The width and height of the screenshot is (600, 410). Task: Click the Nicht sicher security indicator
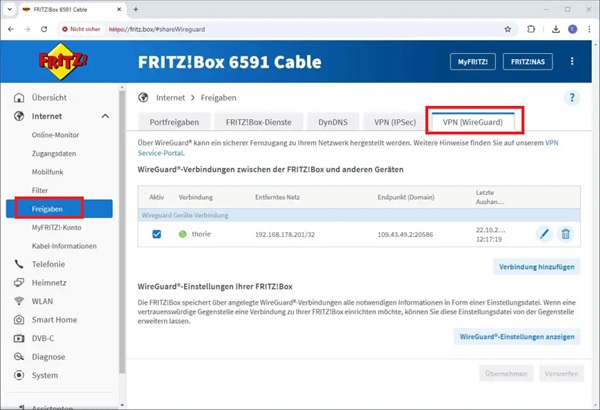pyautogui.click(x=81, y=29)
